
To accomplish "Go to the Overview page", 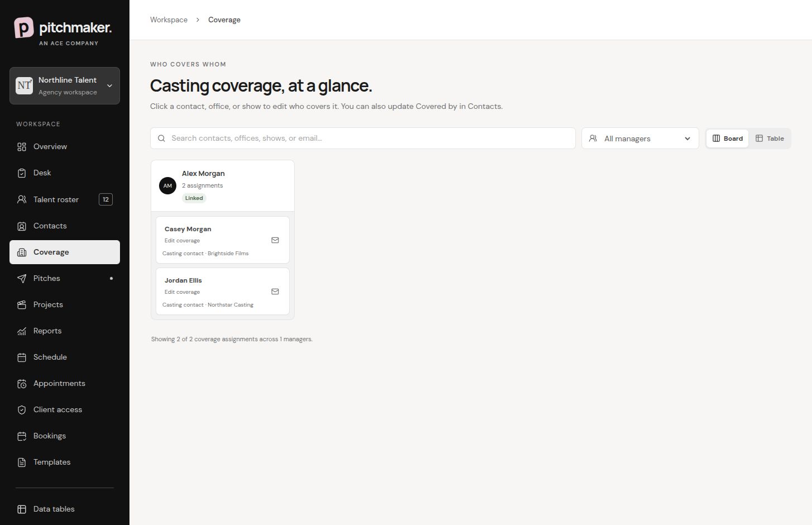I will [65, 146].
